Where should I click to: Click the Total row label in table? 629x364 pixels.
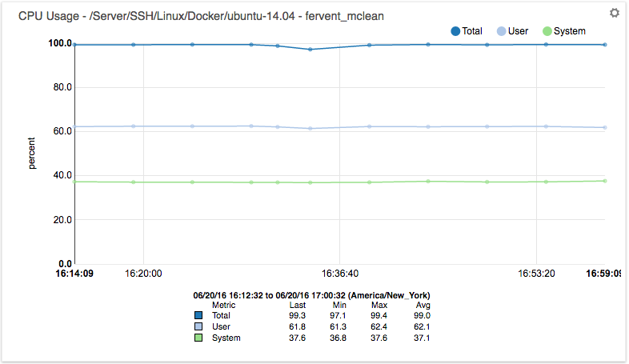(221, 315)
